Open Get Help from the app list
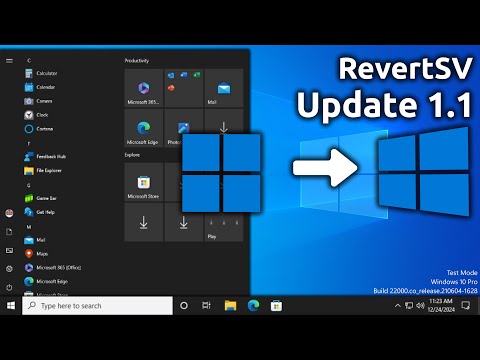 (40, 212)
